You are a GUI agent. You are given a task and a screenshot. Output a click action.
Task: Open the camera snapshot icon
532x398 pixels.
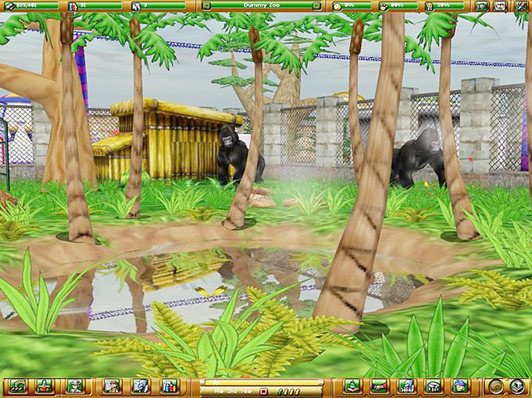pos(481,6)
